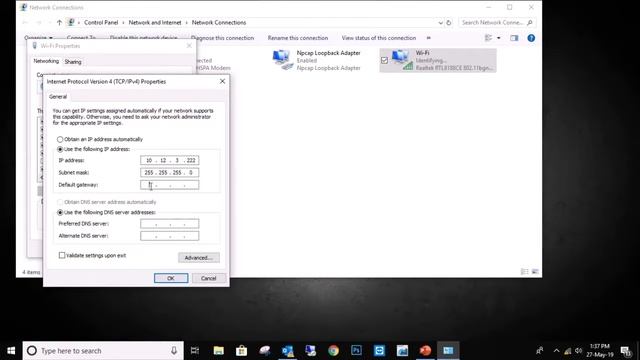640x360 pixels.
Task: Open the Action Center notifications icon
Action: point(626,351)
